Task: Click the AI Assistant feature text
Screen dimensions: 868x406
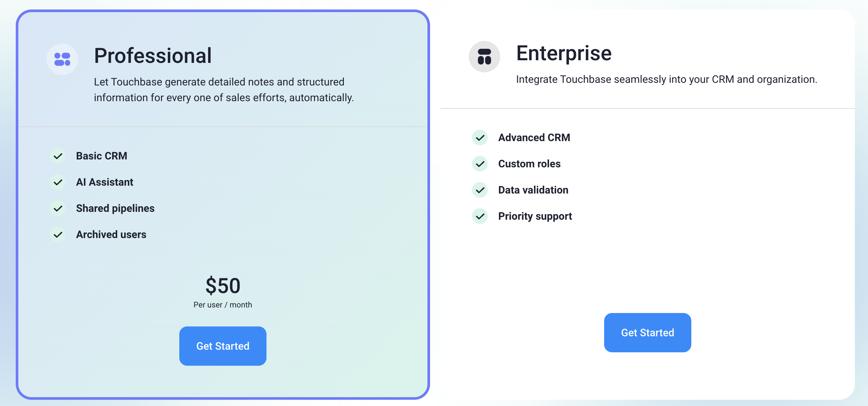Action: tap(105, 182)
